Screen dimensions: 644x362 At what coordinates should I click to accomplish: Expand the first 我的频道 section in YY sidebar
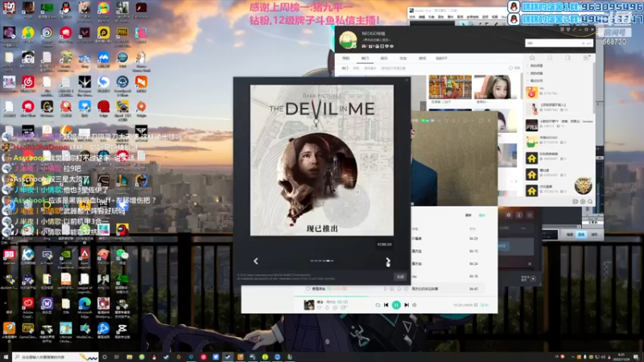point(535,66)
